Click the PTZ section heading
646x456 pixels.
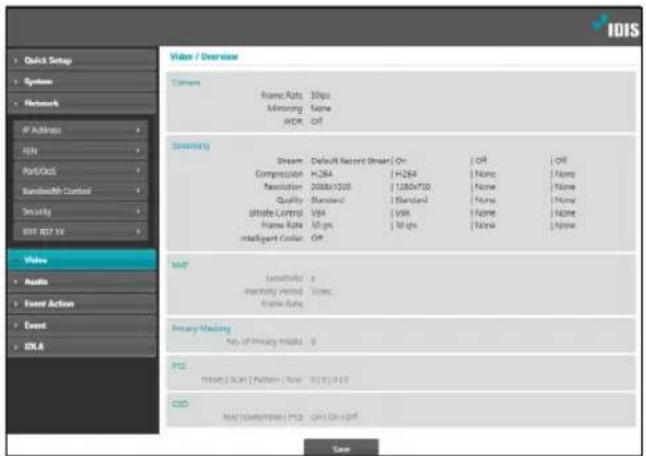[x=179, y=366]
